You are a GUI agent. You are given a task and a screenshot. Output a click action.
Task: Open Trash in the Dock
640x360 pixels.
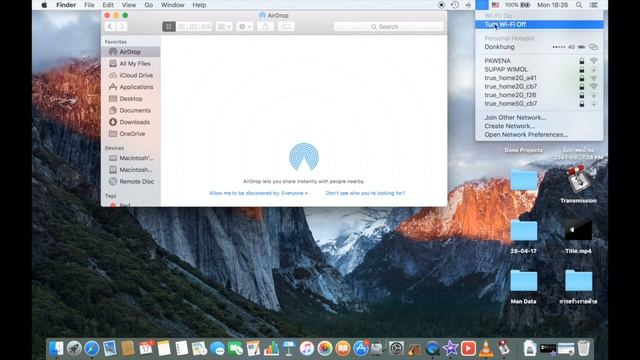click(584, 348)
